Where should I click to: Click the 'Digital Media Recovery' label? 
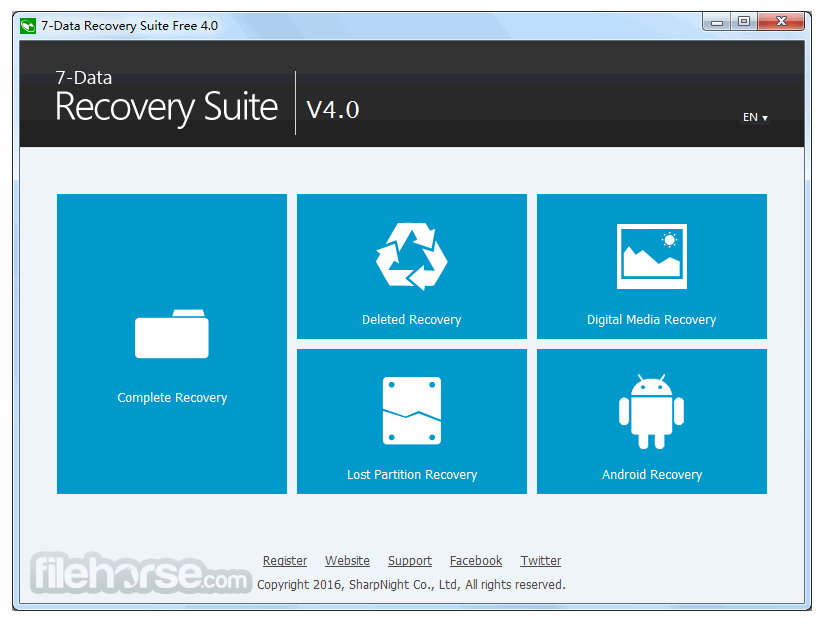point(651,320)
